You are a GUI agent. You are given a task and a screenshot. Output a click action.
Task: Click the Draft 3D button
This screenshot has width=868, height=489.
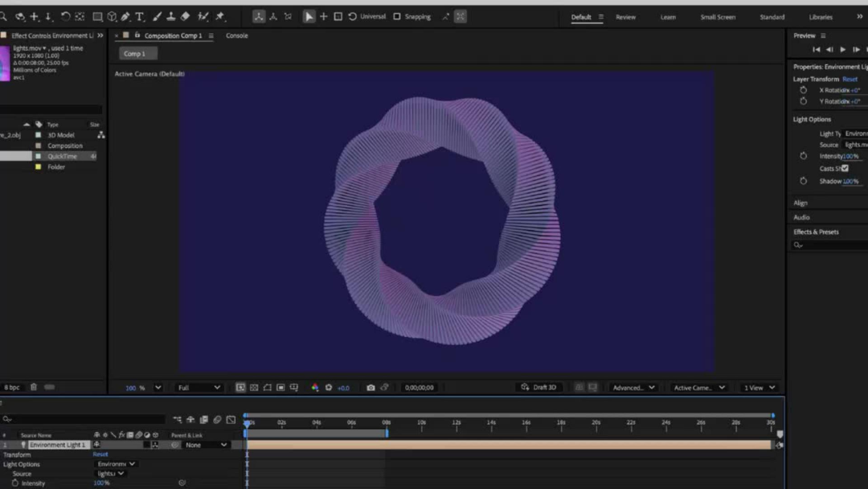coord(539,387)
